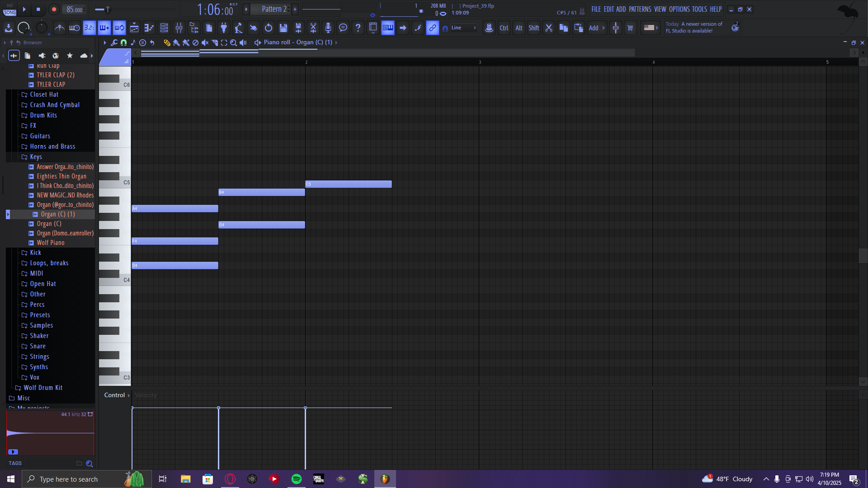The image size is (868, 488).
Task: Click the piano roll wrench tools icon
Action: [114, 42]
